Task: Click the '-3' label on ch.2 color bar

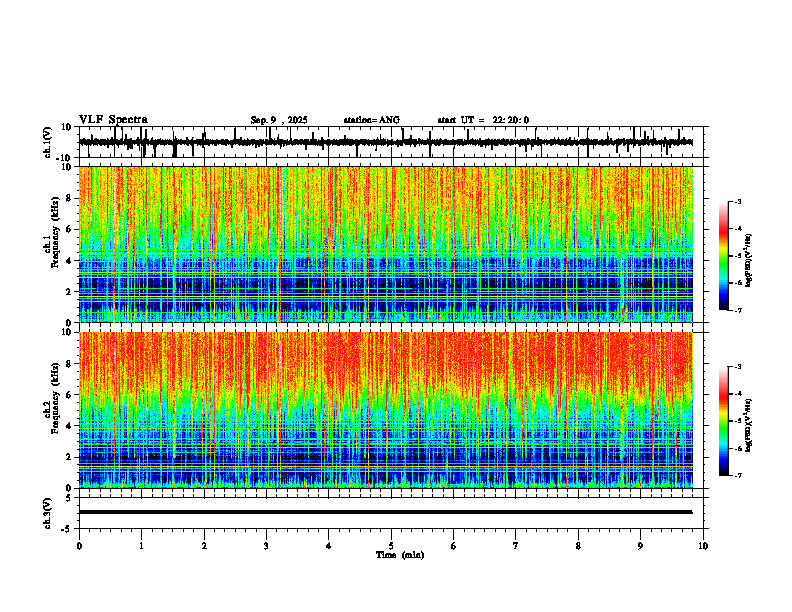Action: click(737, 367)
